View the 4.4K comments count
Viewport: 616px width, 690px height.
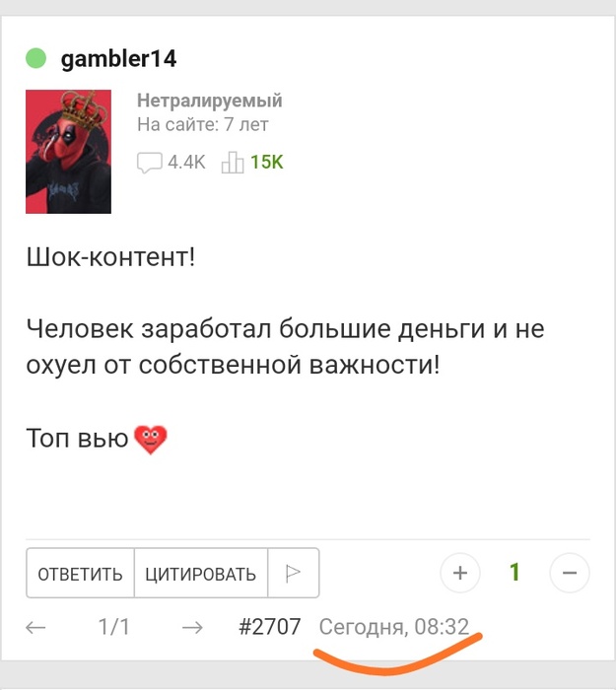[186, 162]
